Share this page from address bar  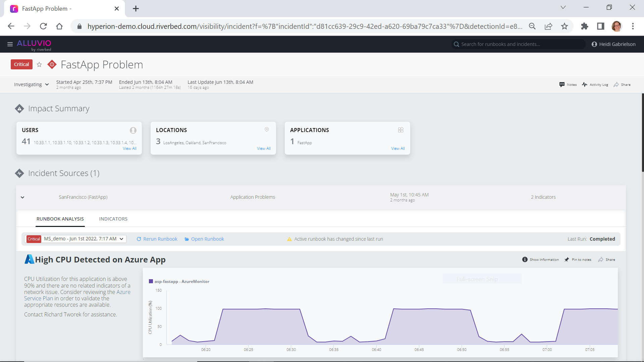[x=548, y=26]
